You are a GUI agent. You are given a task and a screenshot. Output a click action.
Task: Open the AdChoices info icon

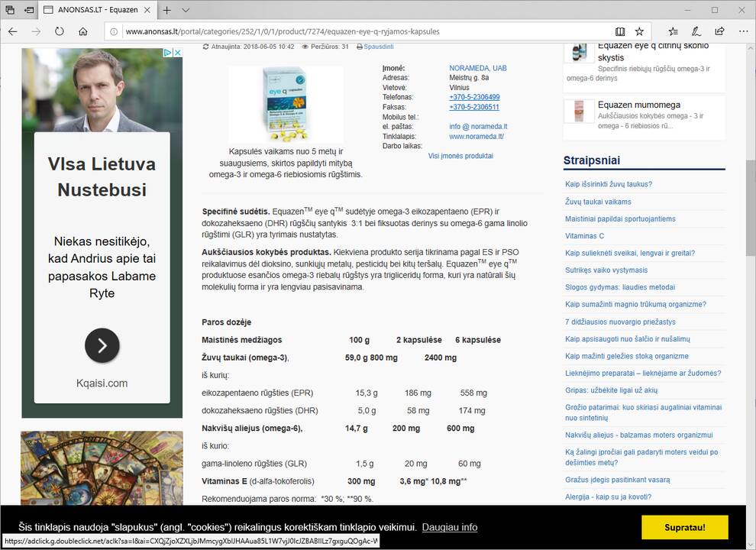(168, 52)
